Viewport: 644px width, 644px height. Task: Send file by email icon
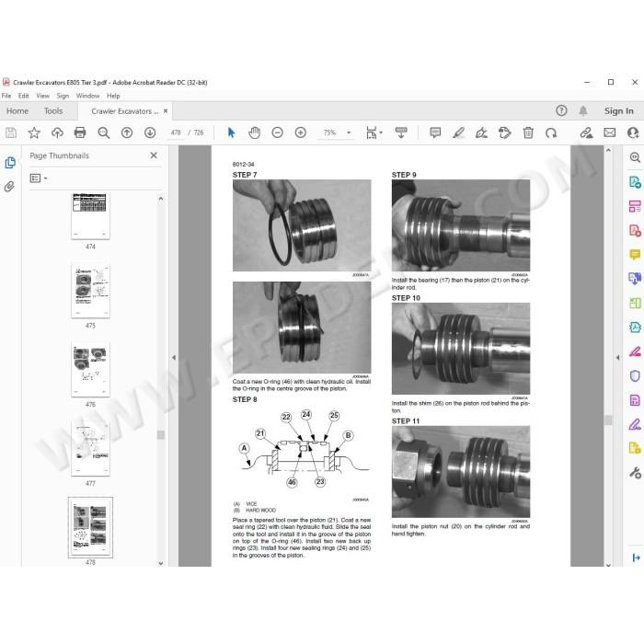pos(609,132)
